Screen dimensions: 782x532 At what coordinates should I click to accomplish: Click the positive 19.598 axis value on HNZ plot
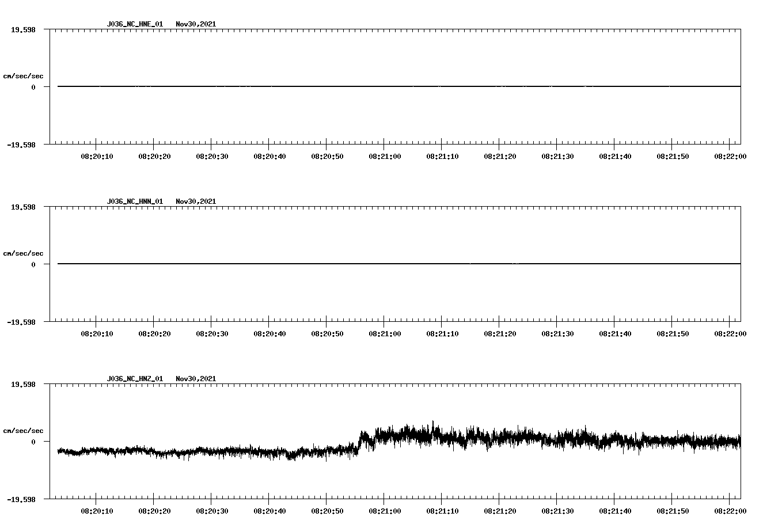pyautogui.click(x=23, y=384)
